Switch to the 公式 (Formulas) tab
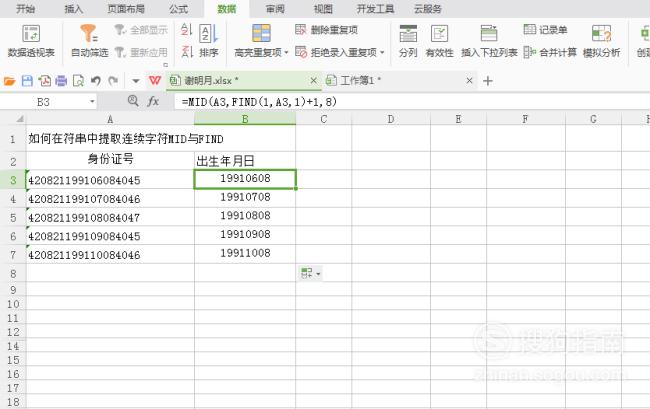Image resolution: width=650 pixels, height=409 pixels. point(178,9)
